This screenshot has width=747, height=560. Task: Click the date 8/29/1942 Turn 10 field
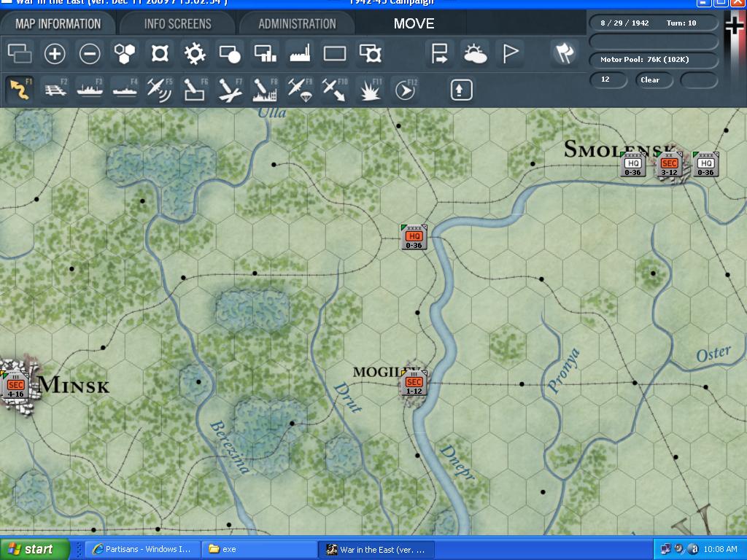pyautogui.click(x=653, y=23)
